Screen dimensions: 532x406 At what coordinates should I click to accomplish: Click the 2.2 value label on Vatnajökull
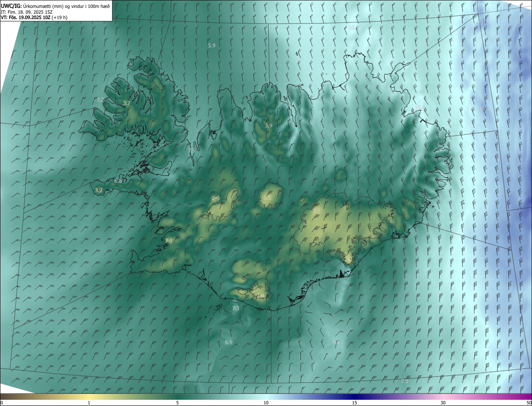[x=317, y=211]
